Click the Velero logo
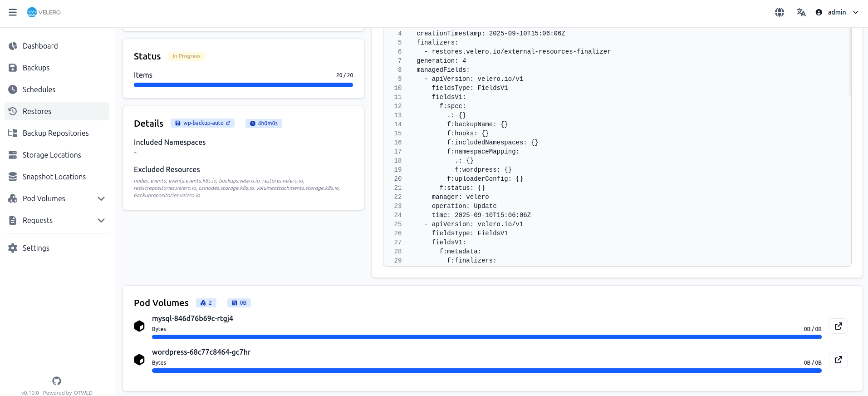The height and width of the screenshot is (396, 868). (x=44, y=12)
